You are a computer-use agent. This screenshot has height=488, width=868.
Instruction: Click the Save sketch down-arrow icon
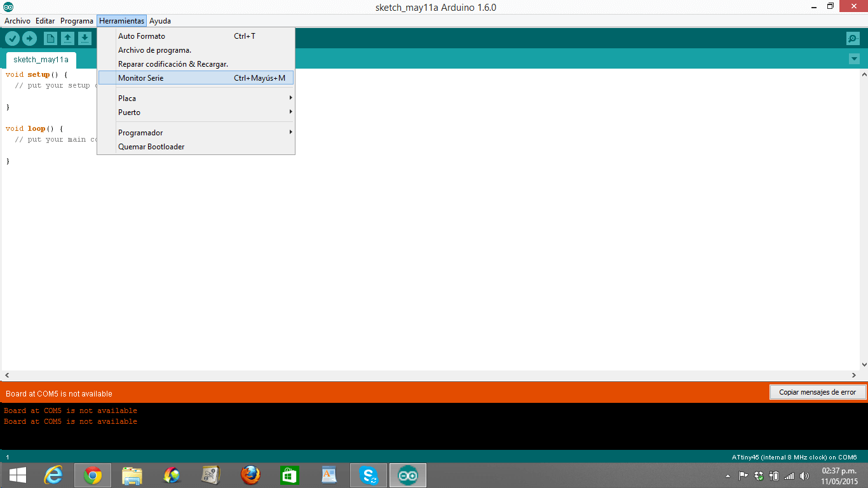(85, 39)
